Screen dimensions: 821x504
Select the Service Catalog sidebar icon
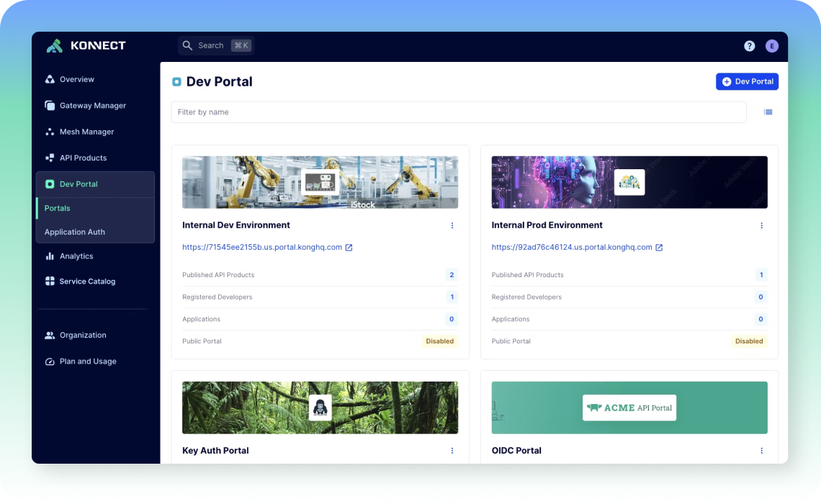point(50,282)
